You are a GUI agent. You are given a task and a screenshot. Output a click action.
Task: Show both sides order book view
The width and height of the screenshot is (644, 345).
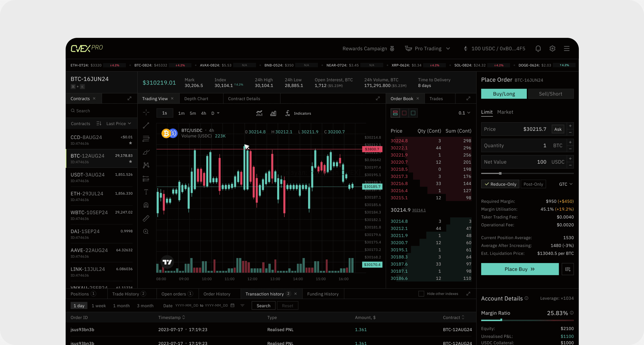(x=395, y=113)
